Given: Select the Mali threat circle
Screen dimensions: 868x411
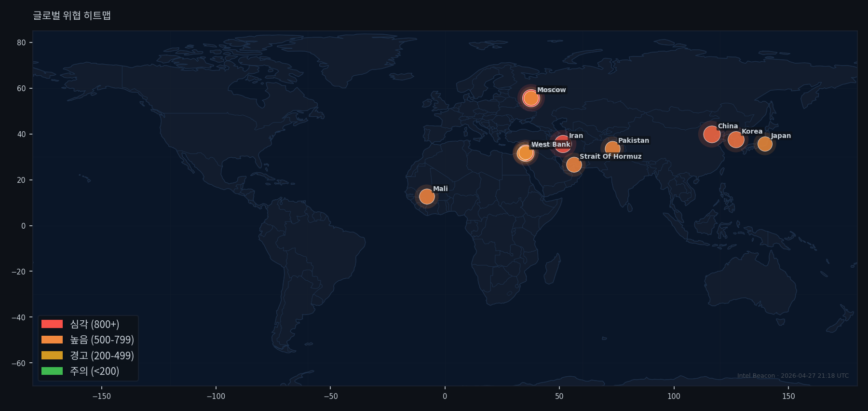Looking at the screenshot, I should [427, 196].
